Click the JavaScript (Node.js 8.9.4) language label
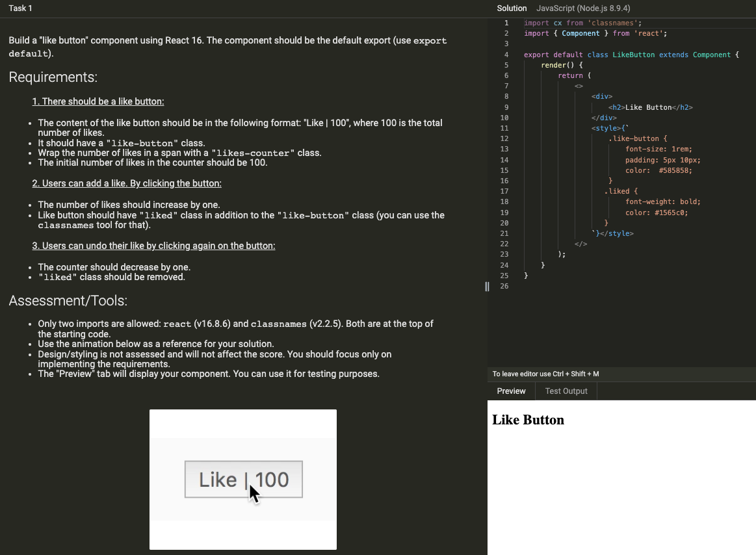This screenshot has height=555, width=756. [x=583, y=8]
